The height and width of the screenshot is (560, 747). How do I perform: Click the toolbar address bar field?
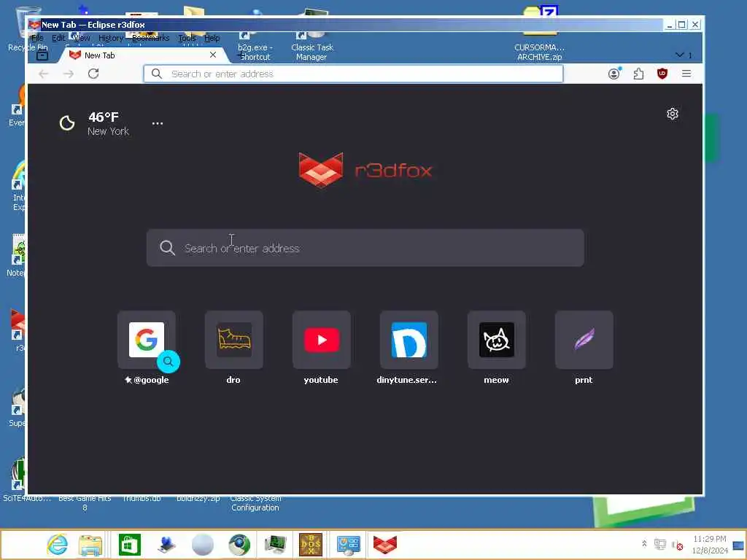354,74
